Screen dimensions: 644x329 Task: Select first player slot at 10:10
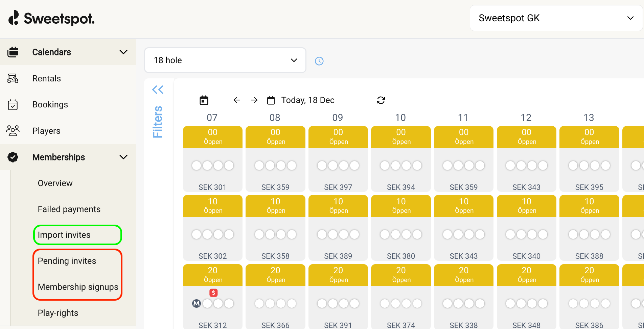[385, 234]
